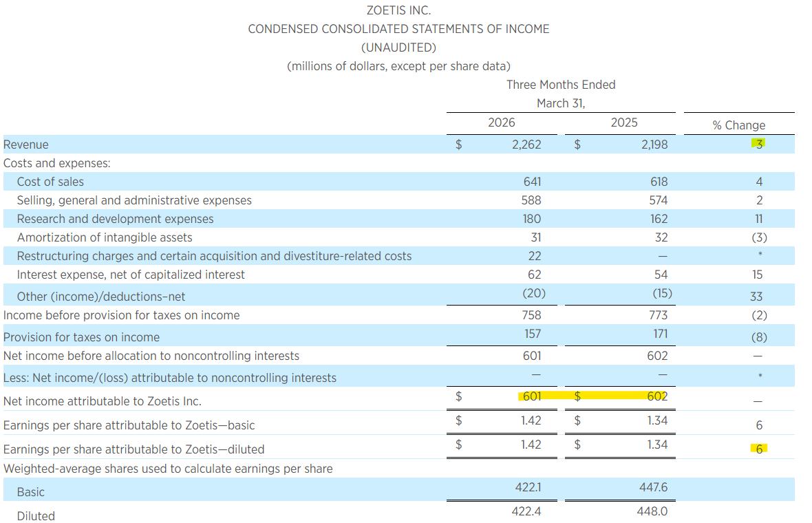Click the '(UNAUDITED)' label
This screenshot has width=812, height=523.
tap(398, 47)
